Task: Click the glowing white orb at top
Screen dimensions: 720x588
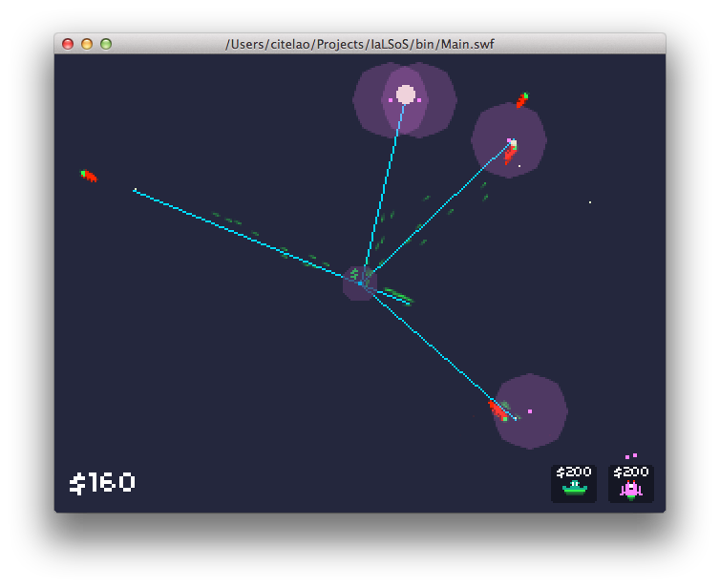Action: tap(406, 94)
